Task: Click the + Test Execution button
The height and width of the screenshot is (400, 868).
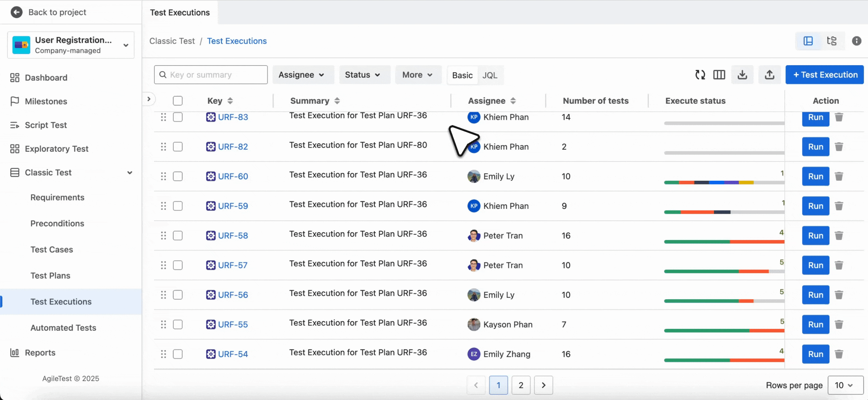Action: [824, 74]
